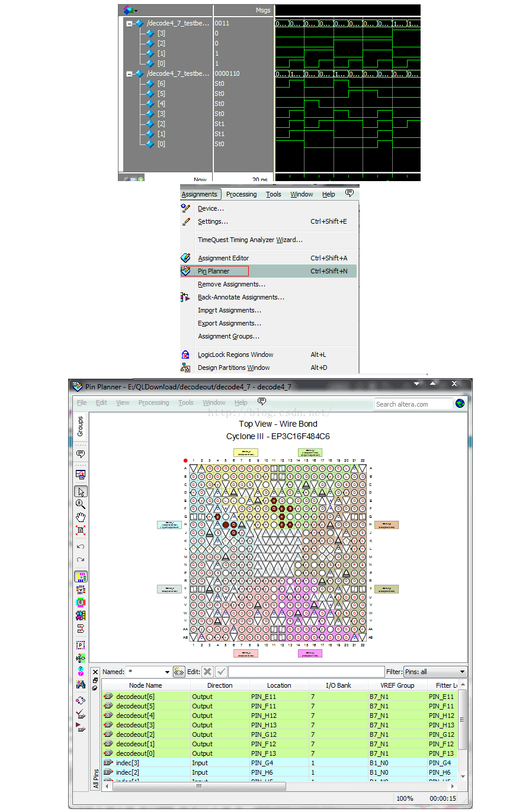The image size is (529, 812).
Task: Toggle the Show VREF Groups icon
Action: click(81, 589)
